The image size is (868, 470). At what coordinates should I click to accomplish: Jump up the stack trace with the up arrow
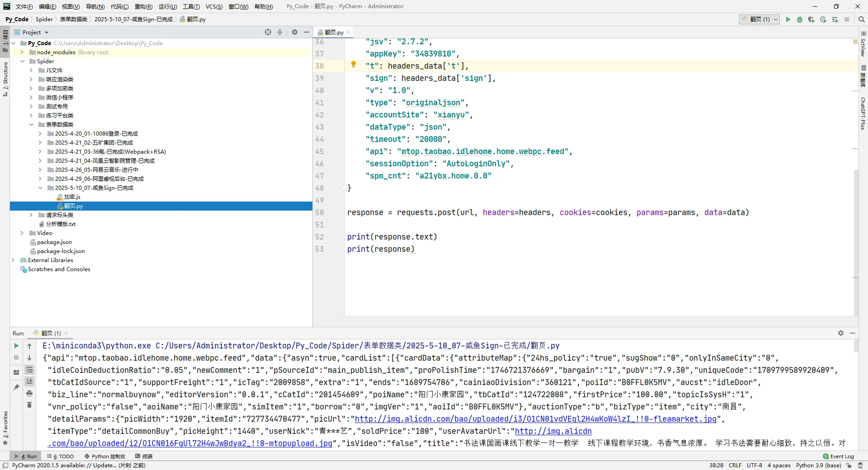point(29,346)
